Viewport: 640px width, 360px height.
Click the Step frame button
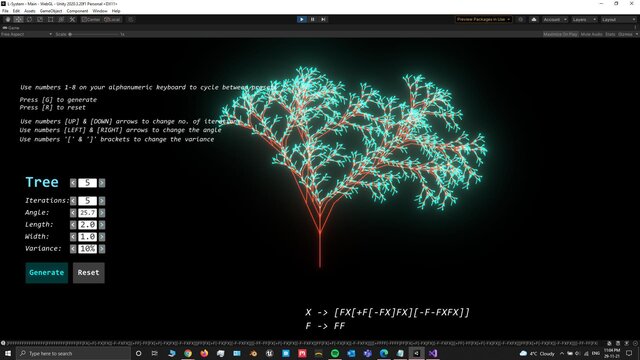(323, 19)
